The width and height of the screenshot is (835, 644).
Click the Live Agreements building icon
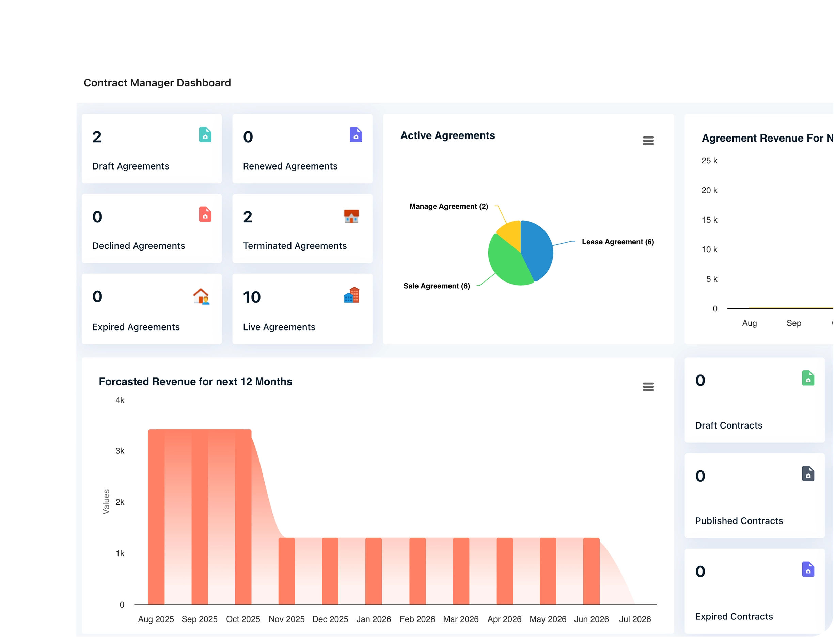351,295
